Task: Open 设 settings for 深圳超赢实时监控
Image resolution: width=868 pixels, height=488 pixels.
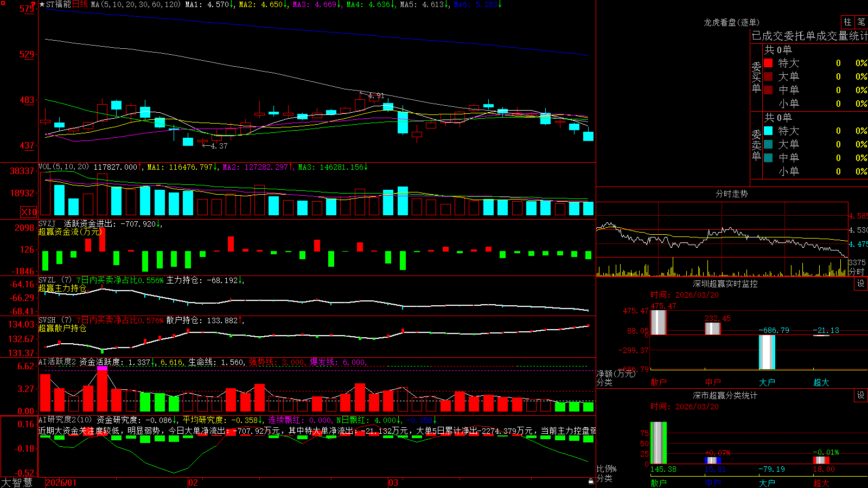Action: (x=861, y=284)
